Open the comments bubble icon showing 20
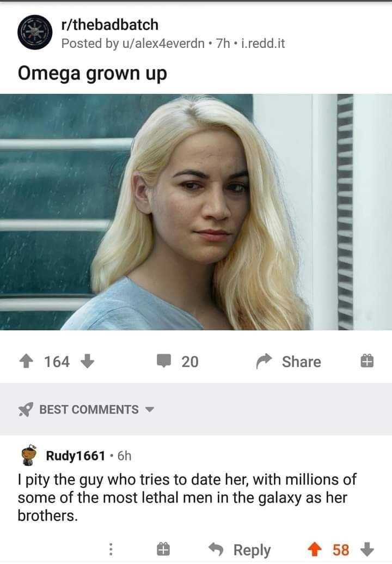The width and height of the screenshot is (392, 564). (x=164, y=361)
